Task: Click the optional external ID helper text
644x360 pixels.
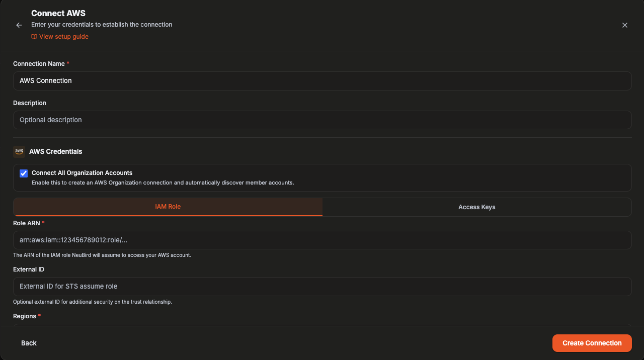Action: (x=93, y=302)
